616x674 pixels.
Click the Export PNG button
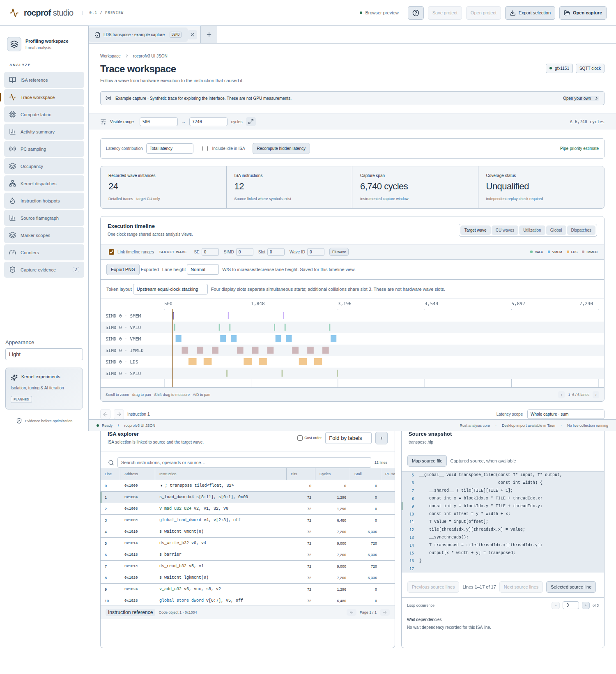point(123,269)
